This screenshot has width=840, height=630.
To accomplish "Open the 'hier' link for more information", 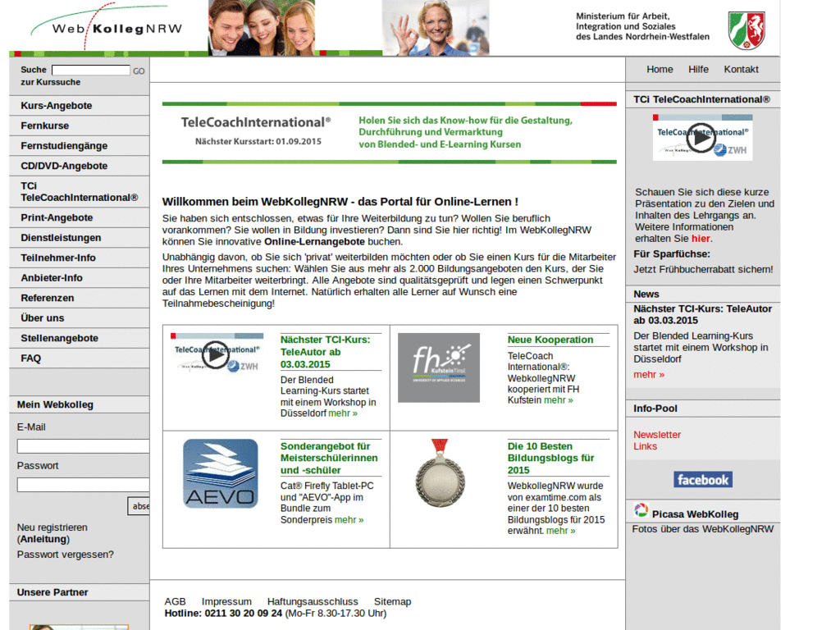I will pyautogui.click(x=701, y=239).
